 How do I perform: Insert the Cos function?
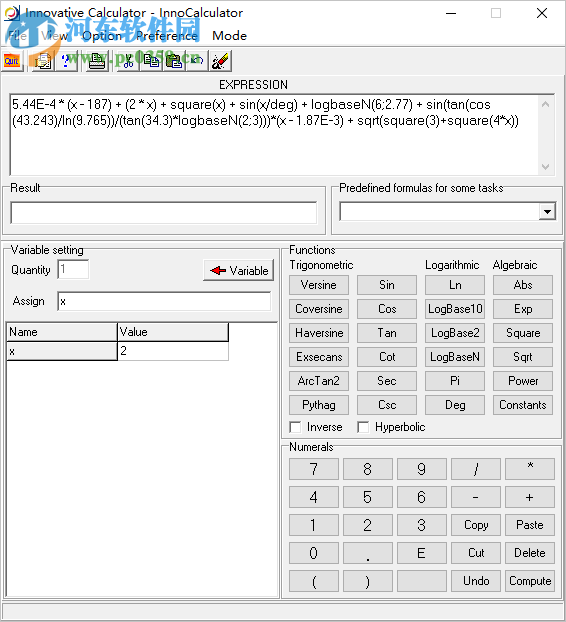(x=387, y=309)
